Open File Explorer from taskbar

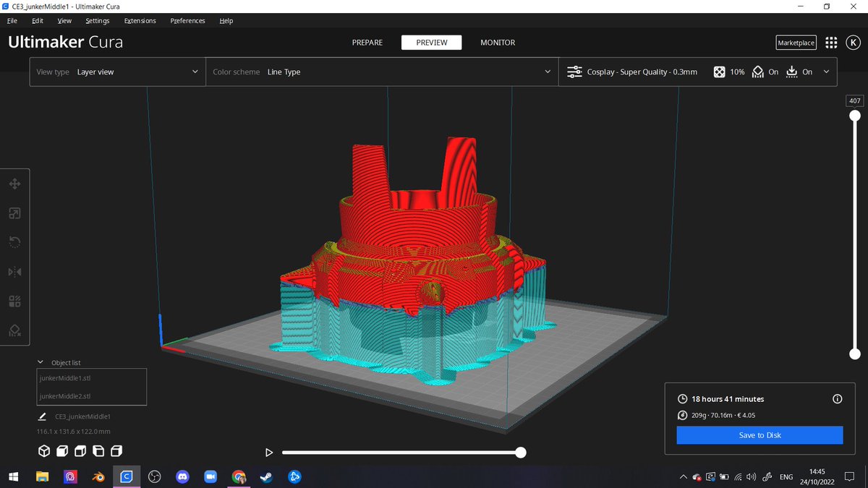42,477
